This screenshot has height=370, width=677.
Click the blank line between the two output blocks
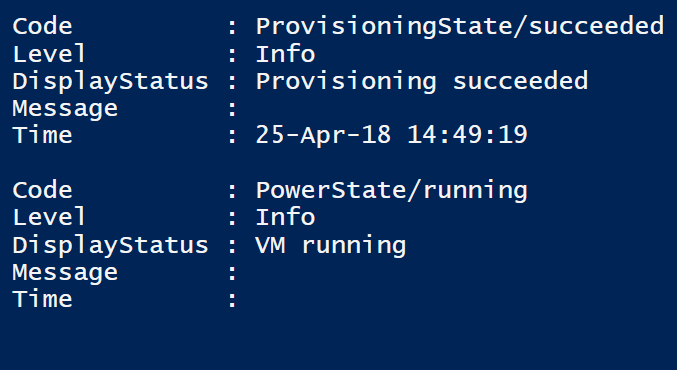point(338,163)
